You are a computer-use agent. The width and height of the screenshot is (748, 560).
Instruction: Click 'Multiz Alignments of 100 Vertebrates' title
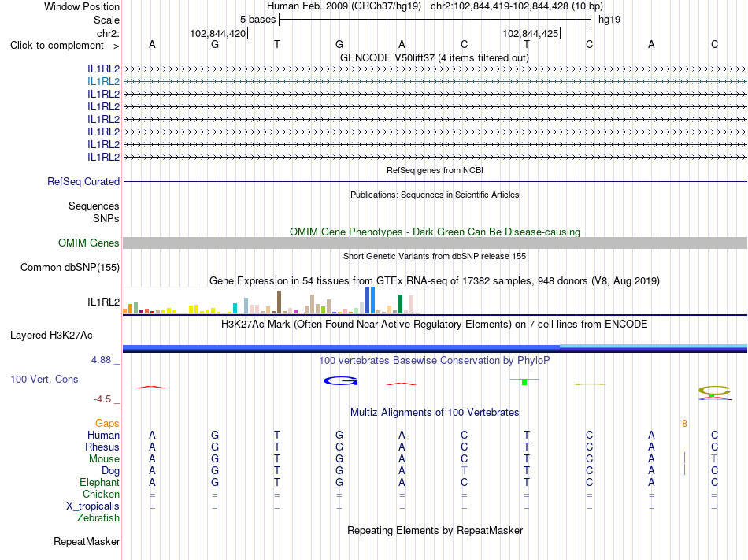[435, 412]
